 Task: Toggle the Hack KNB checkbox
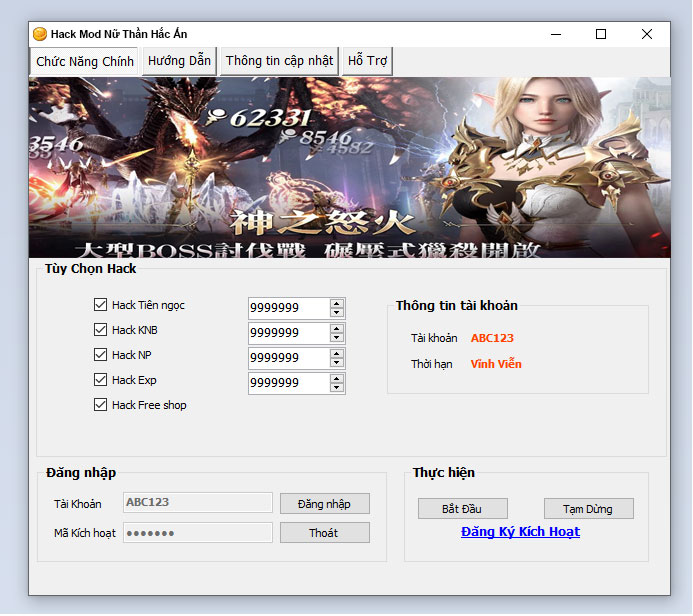100,330
